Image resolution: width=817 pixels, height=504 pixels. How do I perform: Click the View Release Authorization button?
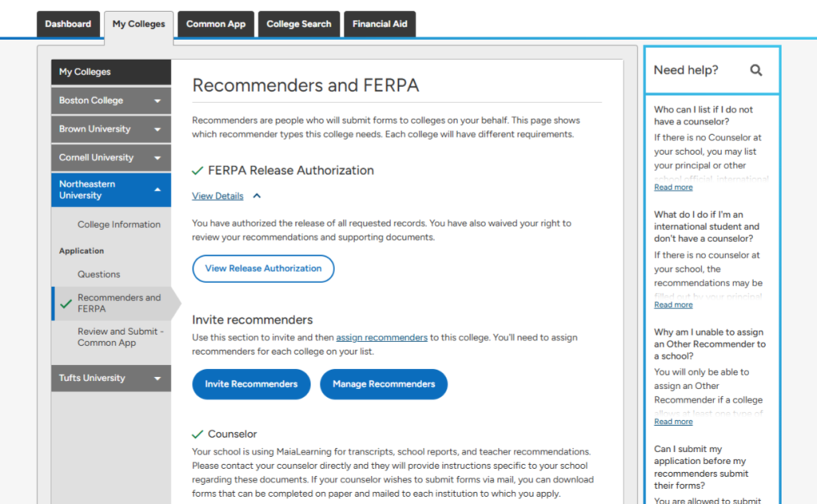(x=263, y=269)
